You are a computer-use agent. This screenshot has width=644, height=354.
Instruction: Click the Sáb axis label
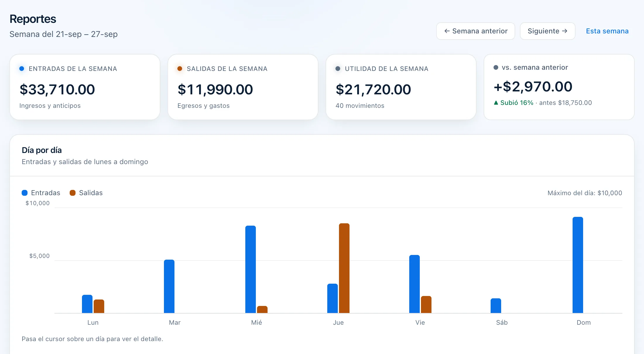point(502,323)
